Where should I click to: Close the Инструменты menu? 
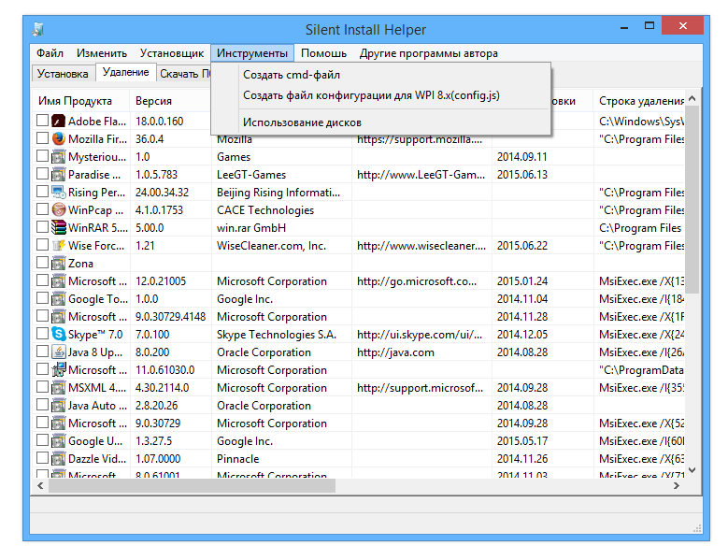pos(252,53)
